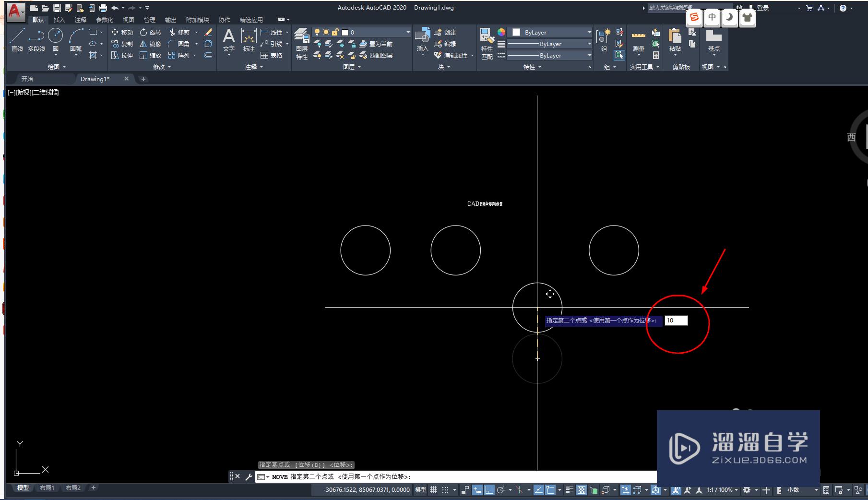Switch to the 布局1 layout tab
Image resolution: width=868 pixels, height=500 pixels.
(47, 488)
